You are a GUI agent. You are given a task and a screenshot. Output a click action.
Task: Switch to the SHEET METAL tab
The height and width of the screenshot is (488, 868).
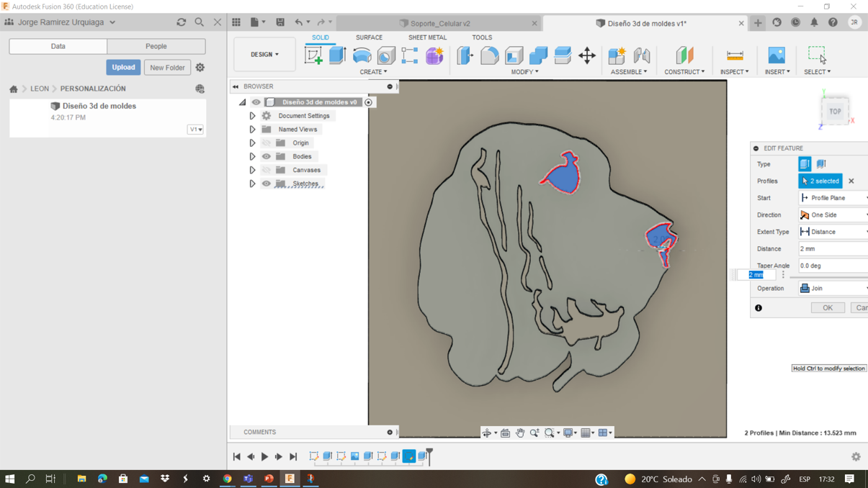[427, 37]
